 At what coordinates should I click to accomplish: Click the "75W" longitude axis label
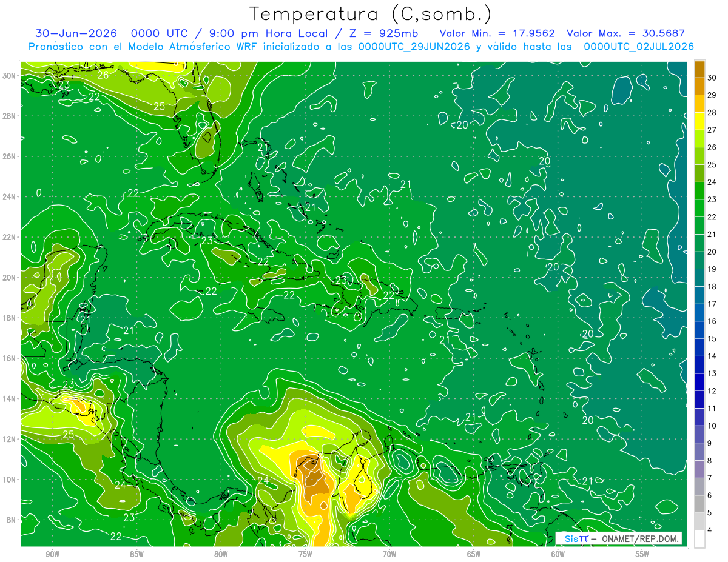(305, 554)
